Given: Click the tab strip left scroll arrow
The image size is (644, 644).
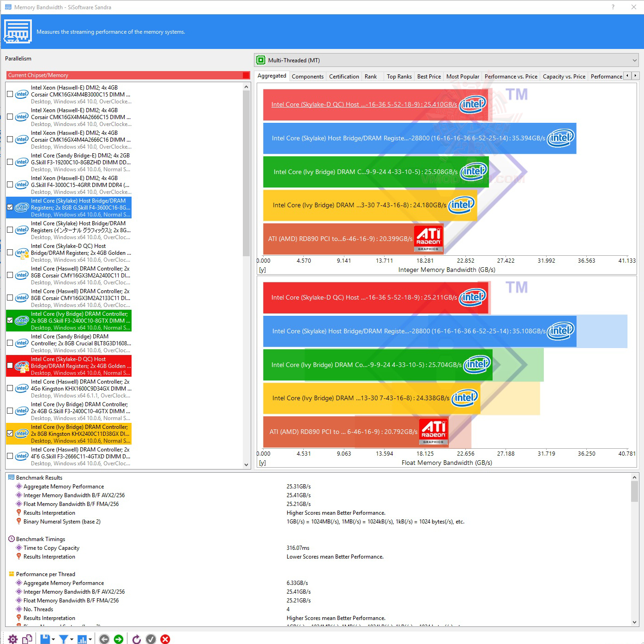Looking at the screenshot, I should pos(627,76).
